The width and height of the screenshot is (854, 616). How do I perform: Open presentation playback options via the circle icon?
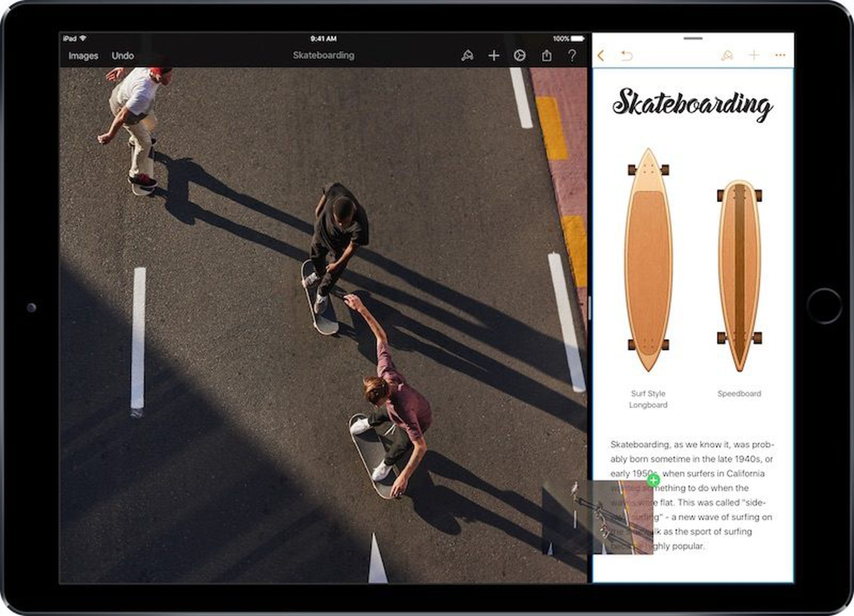[x=520, y=55]
